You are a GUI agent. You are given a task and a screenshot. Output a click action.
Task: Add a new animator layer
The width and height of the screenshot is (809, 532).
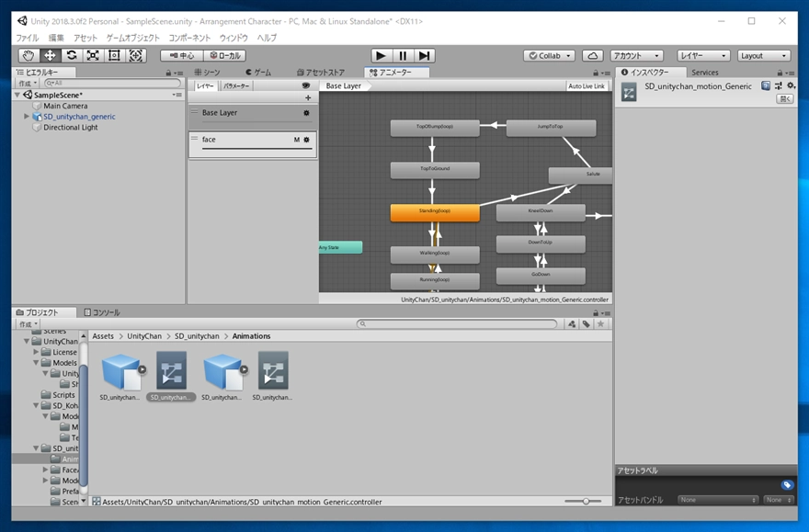pyautogui.click(x=308, y=97)
